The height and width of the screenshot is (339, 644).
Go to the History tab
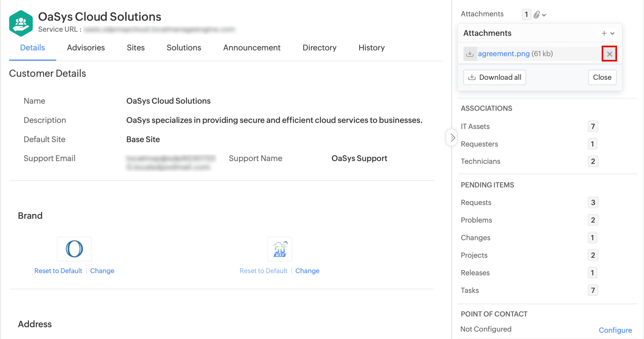point(371,48)
